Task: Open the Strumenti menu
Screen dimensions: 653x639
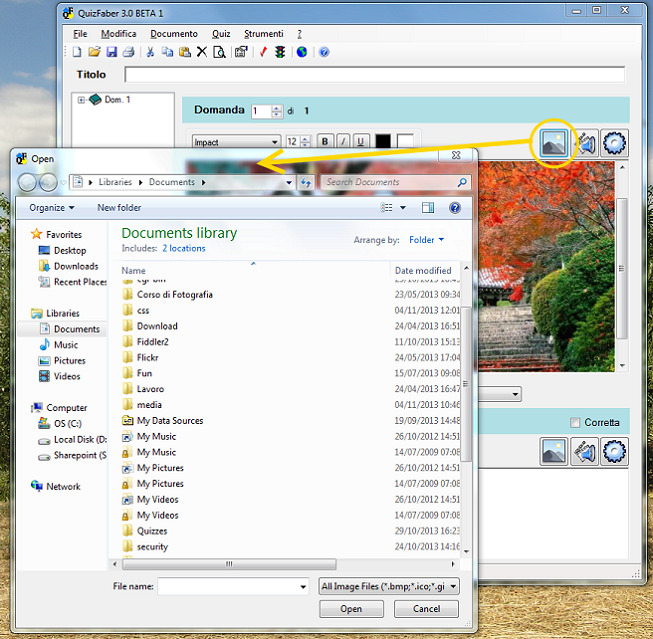Action: (263, 34)
